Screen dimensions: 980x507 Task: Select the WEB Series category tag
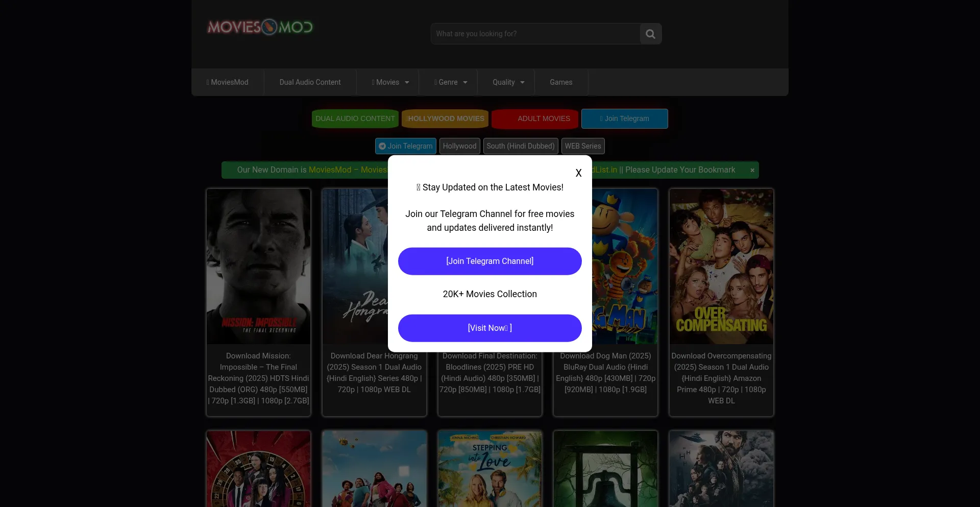point(583,146)
